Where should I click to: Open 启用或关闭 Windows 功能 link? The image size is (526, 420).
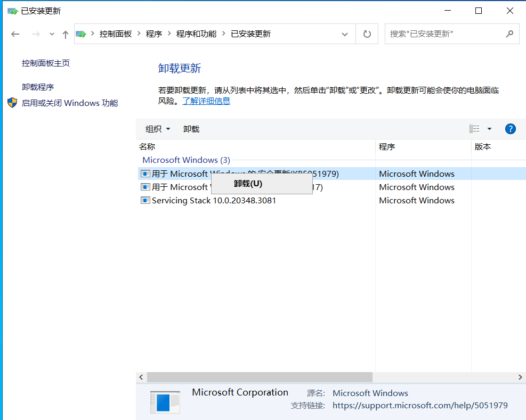click(70, 103)
